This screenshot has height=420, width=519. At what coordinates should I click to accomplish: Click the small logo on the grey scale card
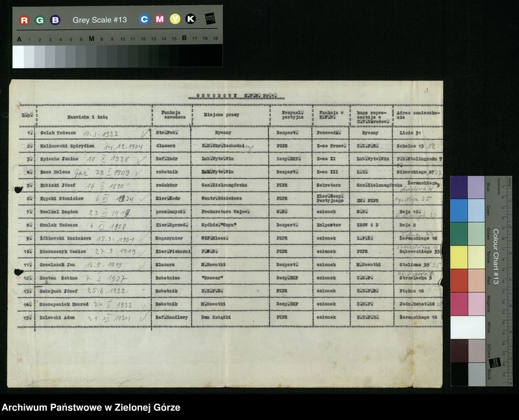click(210, 19)
